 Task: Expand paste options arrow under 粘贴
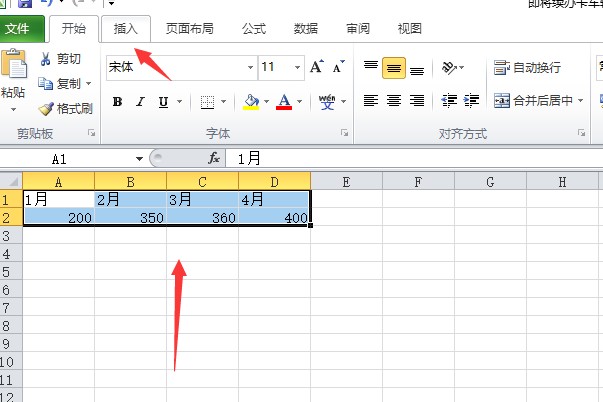point(13,110)
